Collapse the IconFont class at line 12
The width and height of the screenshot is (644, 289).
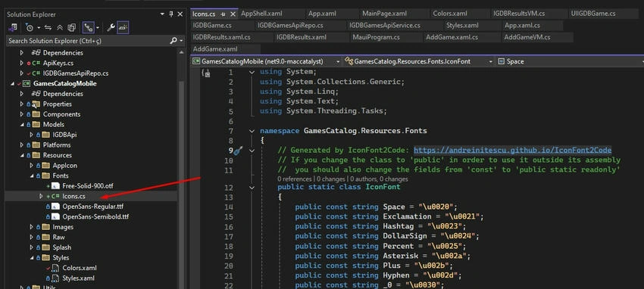[252, 188]
